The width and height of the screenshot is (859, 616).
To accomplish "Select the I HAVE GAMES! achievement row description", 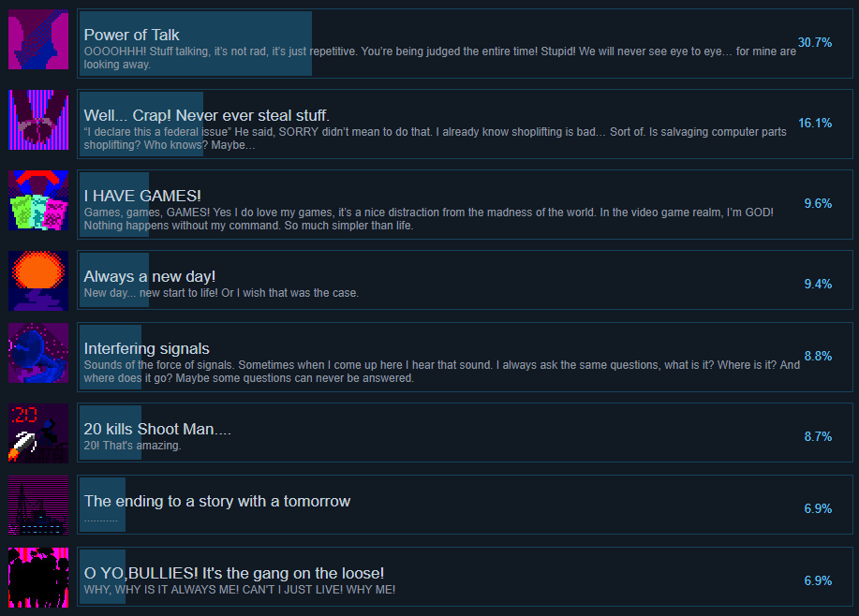I will 428,219.
